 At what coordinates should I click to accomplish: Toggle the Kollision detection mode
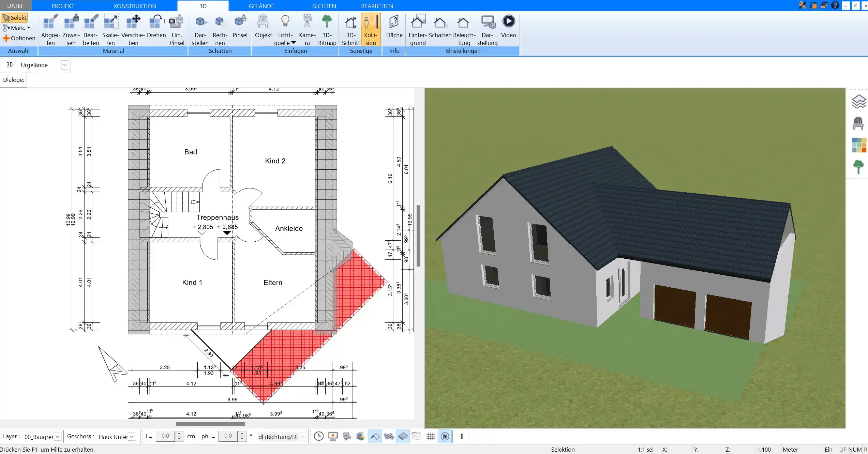(371, 30)
